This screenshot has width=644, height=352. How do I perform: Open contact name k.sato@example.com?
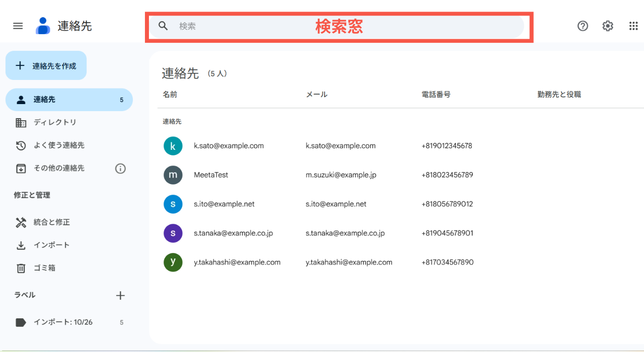click(x=229, y=146)
